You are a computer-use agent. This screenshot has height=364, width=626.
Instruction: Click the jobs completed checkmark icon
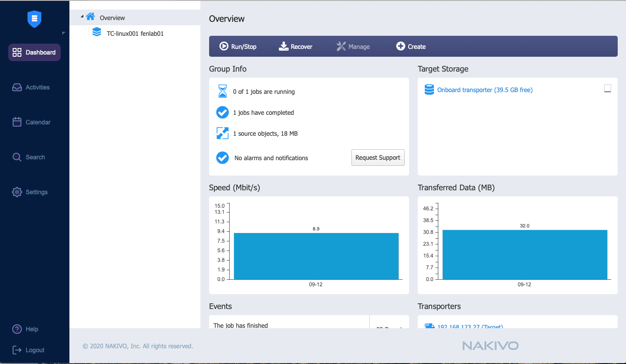[223, 113]
